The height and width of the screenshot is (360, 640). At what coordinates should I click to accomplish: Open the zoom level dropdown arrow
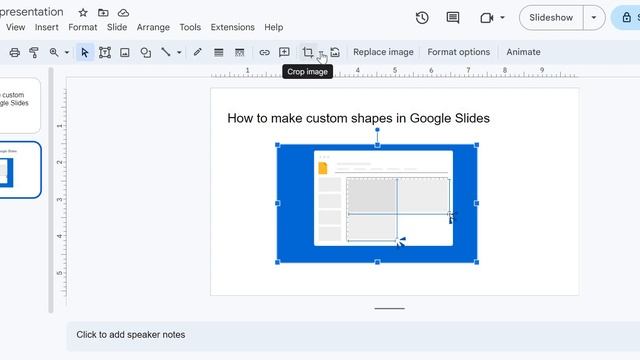[67, 53]
